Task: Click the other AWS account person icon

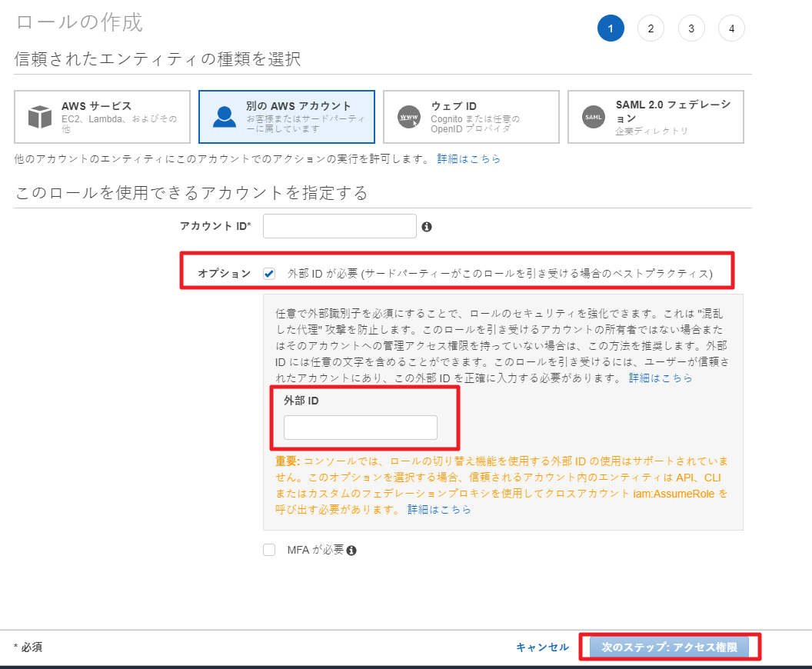Action: pos(225,117)
